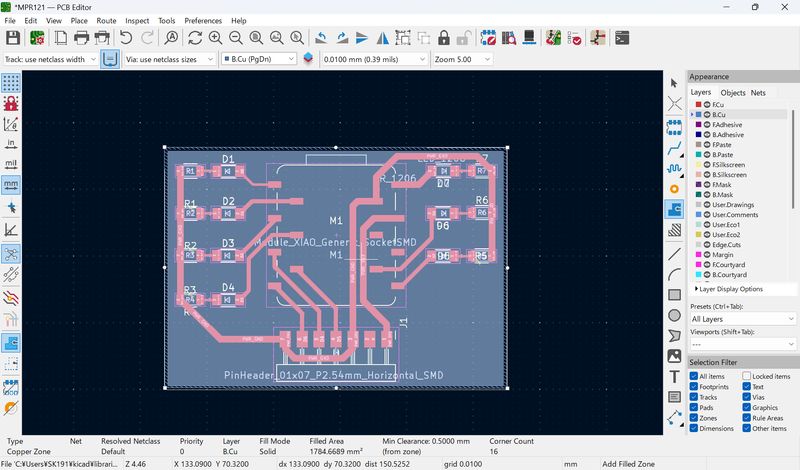
Task: Mirror selection horizontally icon
Action: [383, 38]
